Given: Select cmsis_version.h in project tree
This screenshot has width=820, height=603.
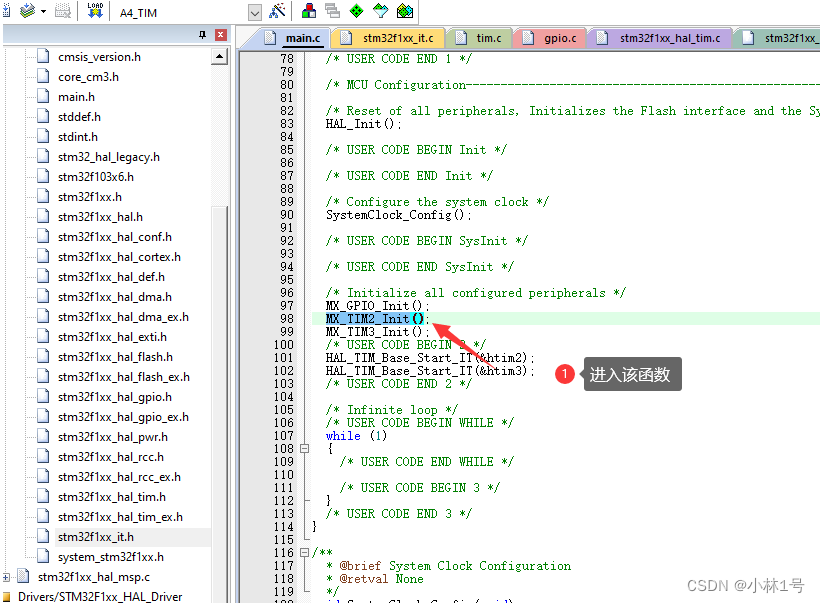Looking at the screenshot, I should (x=99, y=57).
